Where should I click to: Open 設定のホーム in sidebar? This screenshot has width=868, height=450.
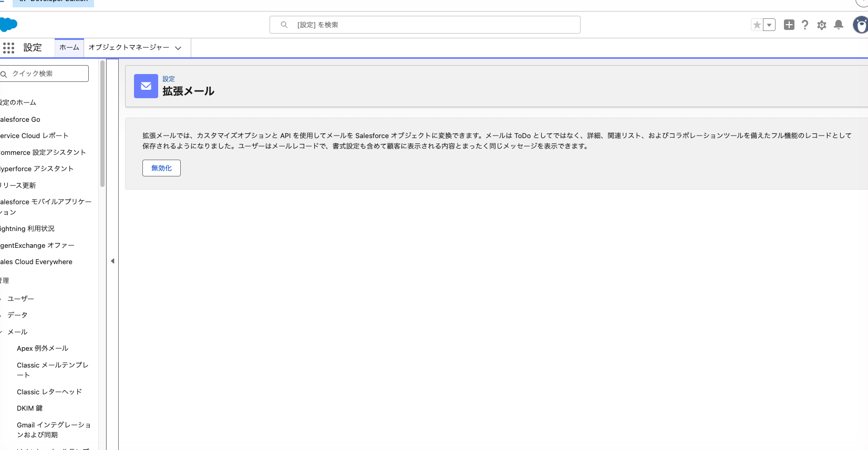18,102
